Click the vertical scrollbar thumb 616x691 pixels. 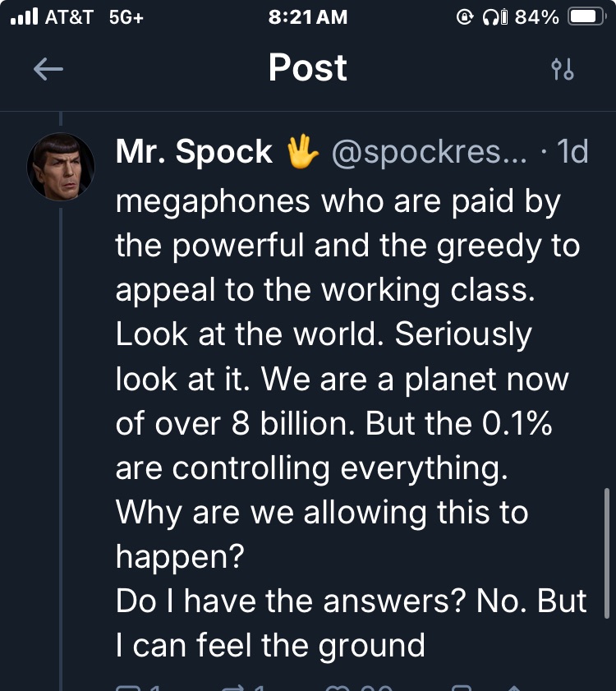[607, 552]
